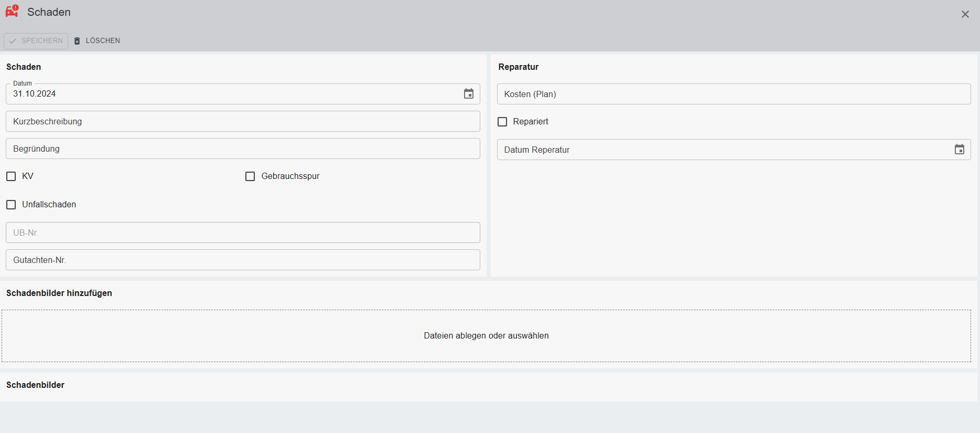Click the red car damage icon

click(x=12, y=11)
